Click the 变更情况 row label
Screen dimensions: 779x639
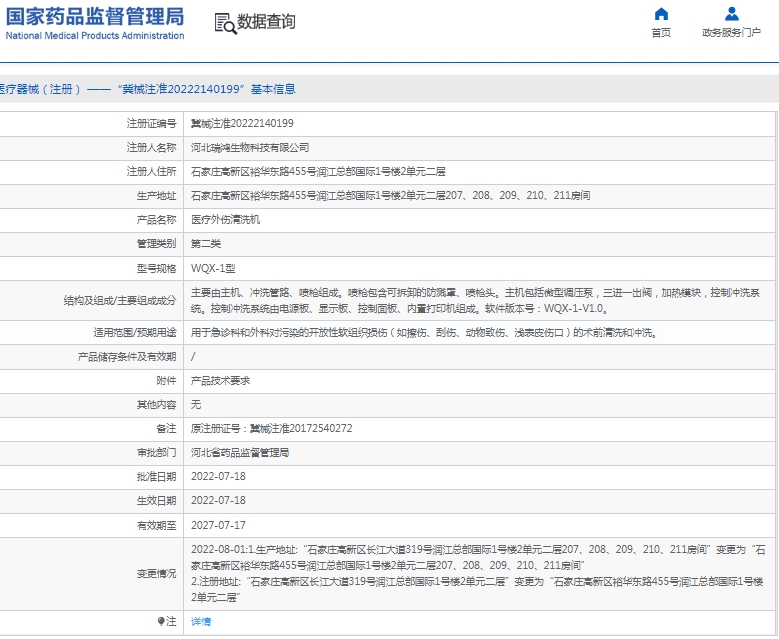pos(156,573)
